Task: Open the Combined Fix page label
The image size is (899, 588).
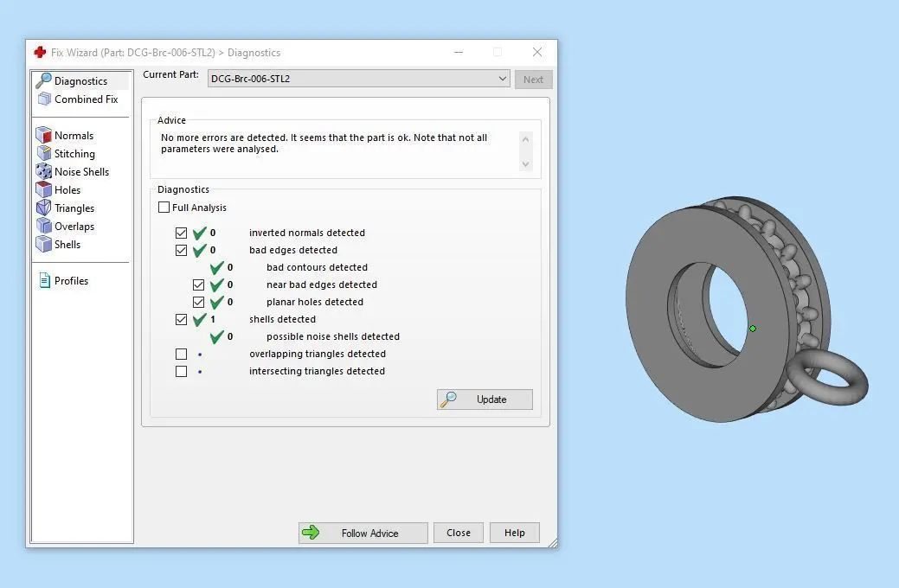Action: (x=86, y=99)
